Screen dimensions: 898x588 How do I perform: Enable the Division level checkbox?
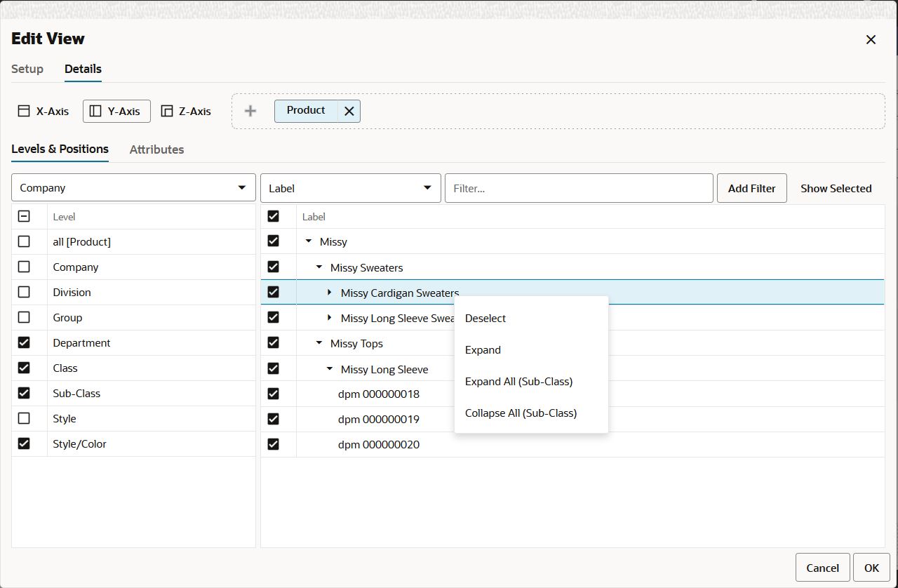point(24,292)
